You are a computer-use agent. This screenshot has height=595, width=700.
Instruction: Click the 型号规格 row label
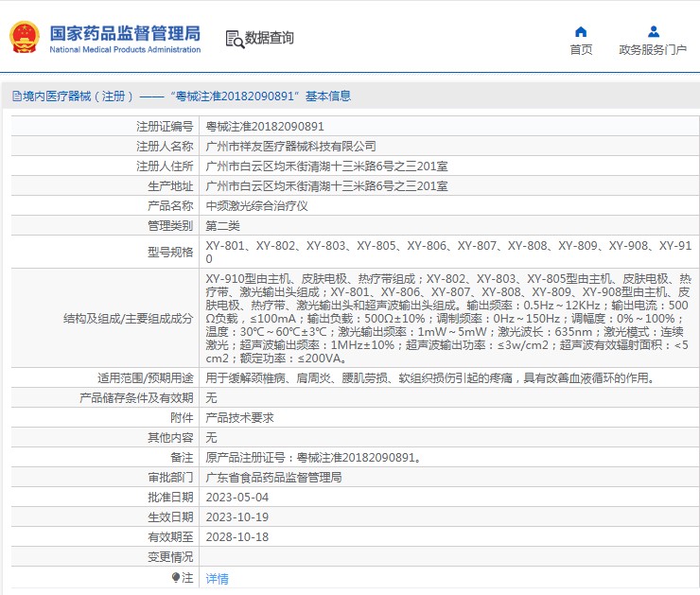170,253
